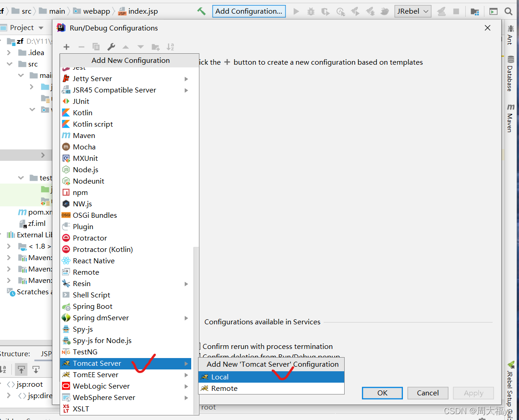The height and width of the screenshot is (420, 519).
Task: Select Remote in Tomcat Server submenu
Action: click(x=271, y=388)
